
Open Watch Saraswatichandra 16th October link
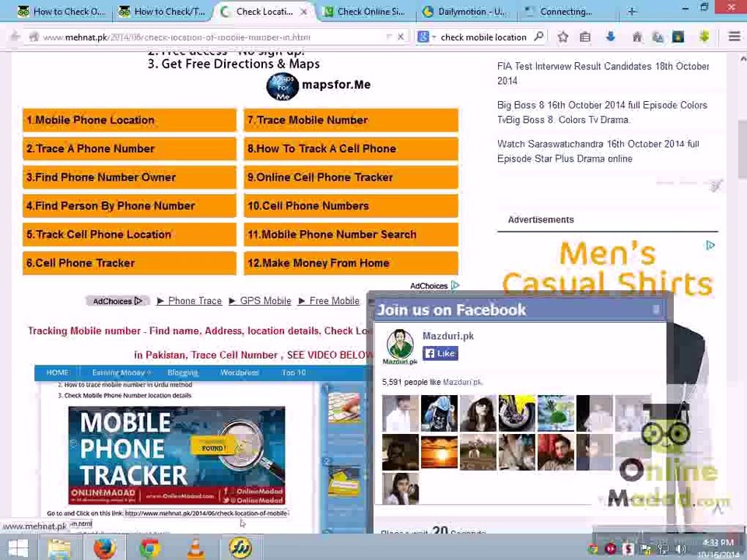click(598, 151)
